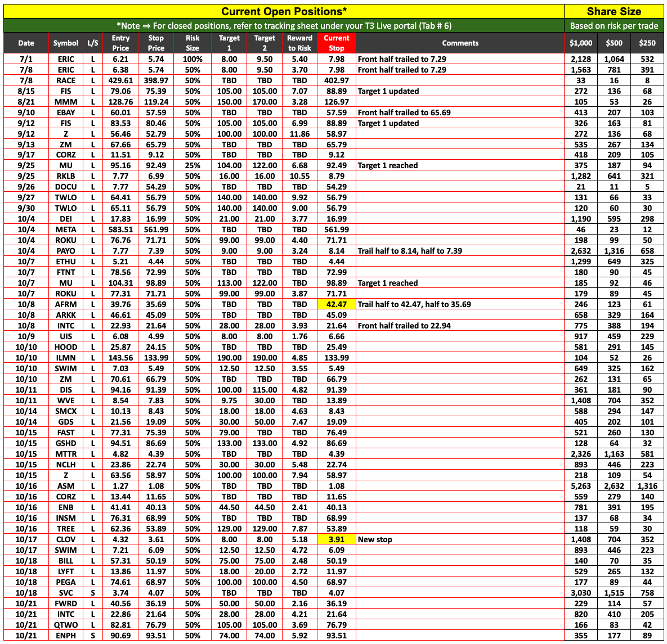This screenshot has width=667, height=644.
Task: Click the $250 column header
Action: click(x=647, y=43)
